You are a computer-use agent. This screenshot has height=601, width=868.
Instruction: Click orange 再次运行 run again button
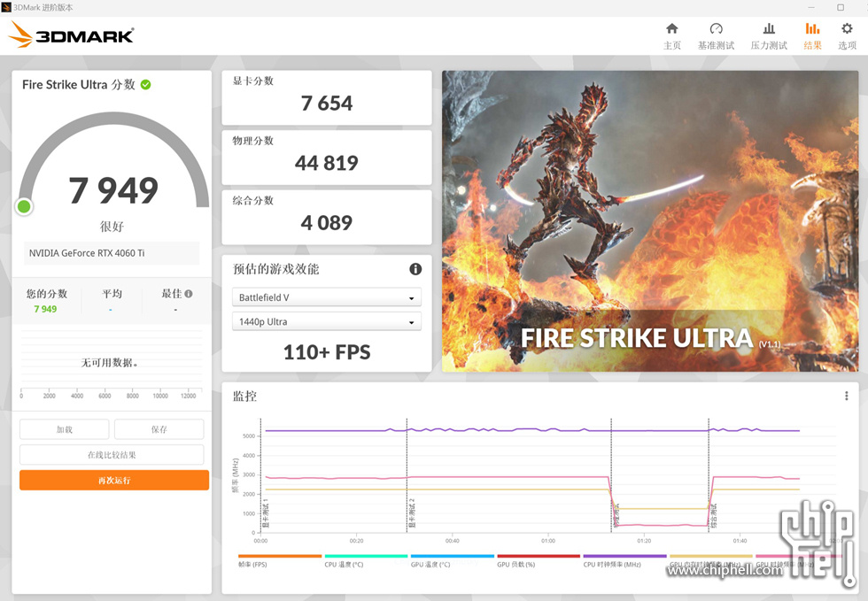[114, 481]
